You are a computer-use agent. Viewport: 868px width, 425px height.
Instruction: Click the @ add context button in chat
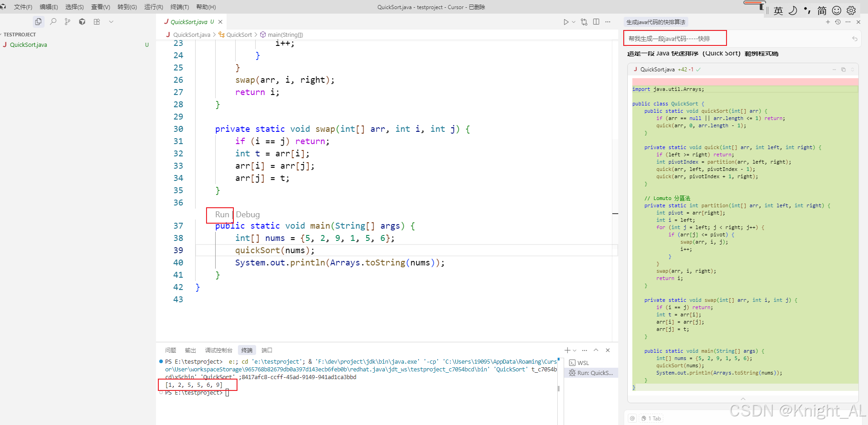632,418
